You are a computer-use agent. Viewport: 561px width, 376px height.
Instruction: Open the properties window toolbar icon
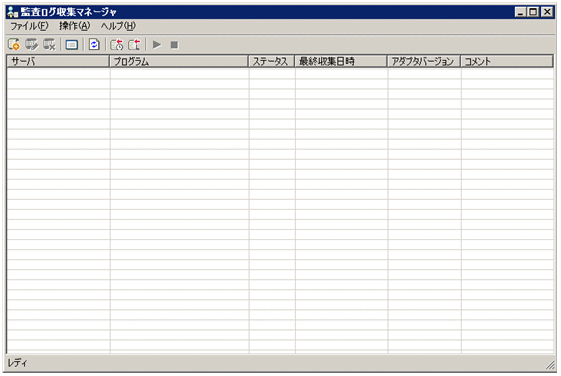point(72,45)
